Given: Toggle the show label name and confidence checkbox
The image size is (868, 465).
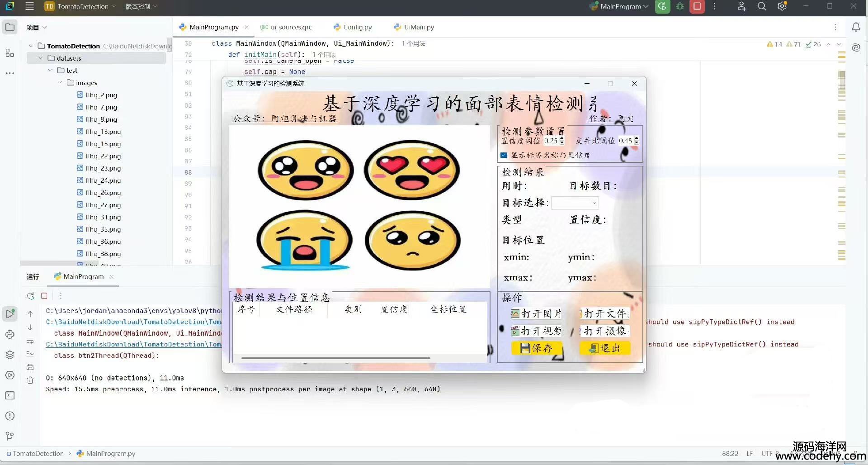Looking at the screenshot, I should (x=504, y=155).
